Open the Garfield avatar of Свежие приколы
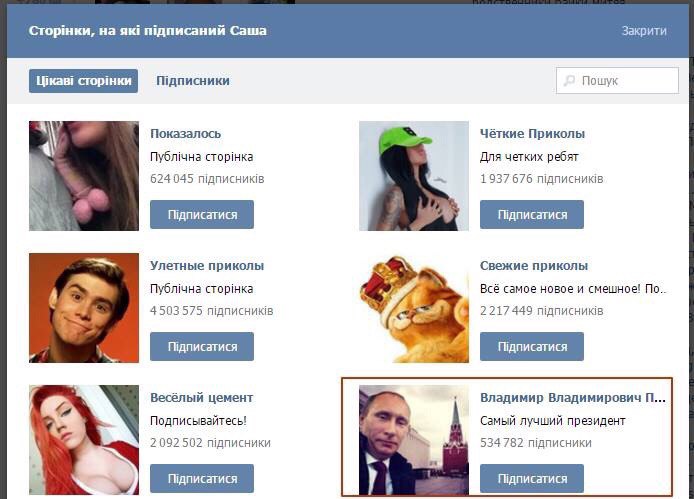The height and width of the screenshot is (499, 694). 414,308
